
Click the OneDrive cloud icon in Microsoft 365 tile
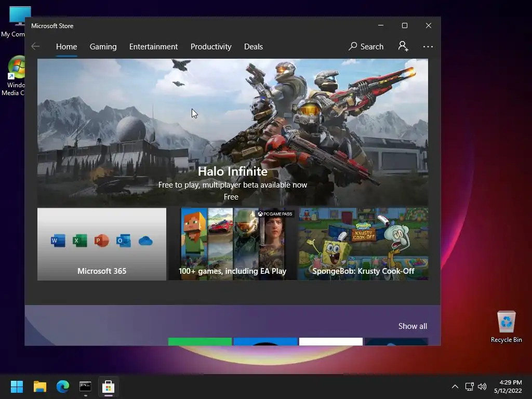(x=145, y=241)
